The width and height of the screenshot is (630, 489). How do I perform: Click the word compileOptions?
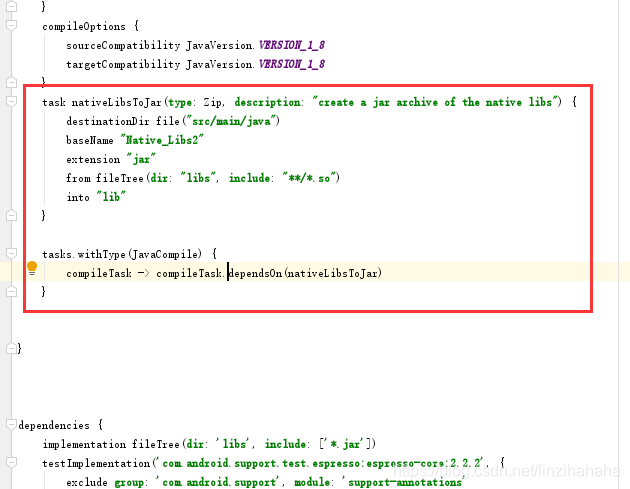84,26
